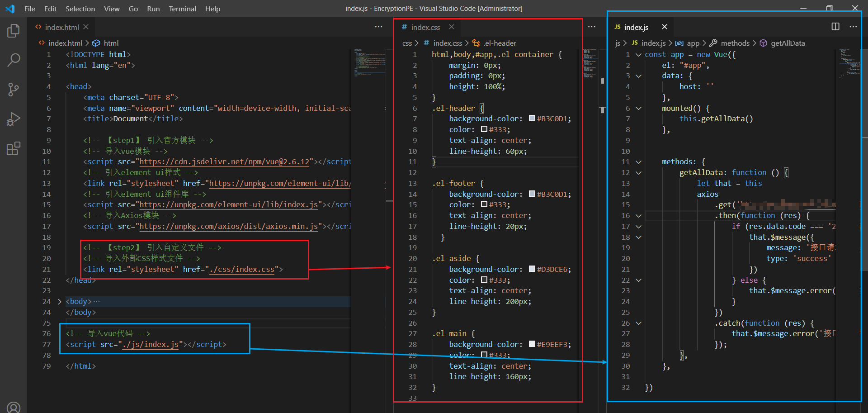Open More Actions for index.css editor group

click(592, 27)
